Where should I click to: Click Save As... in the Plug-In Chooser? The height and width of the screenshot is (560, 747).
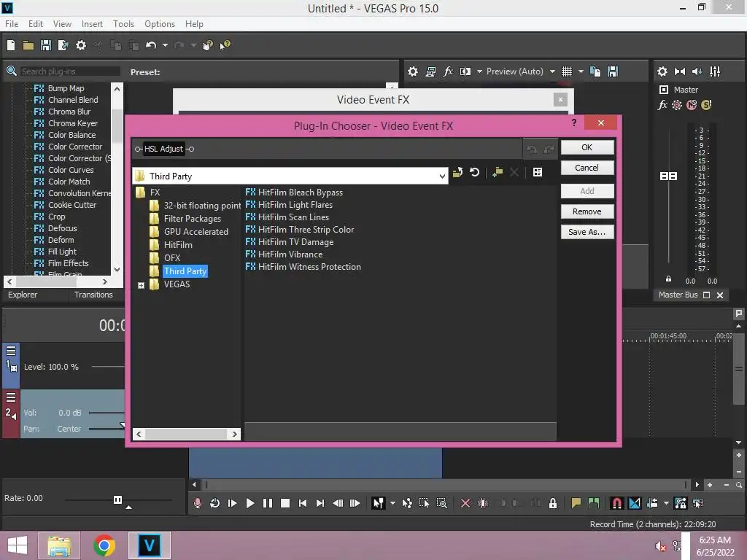pos(587,232)
